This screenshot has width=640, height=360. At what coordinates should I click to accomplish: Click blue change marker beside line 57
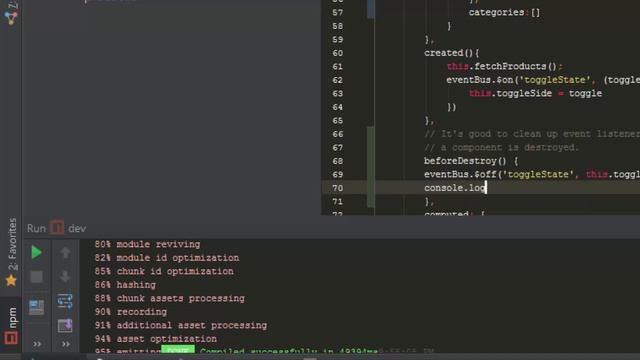coord(371,9)
